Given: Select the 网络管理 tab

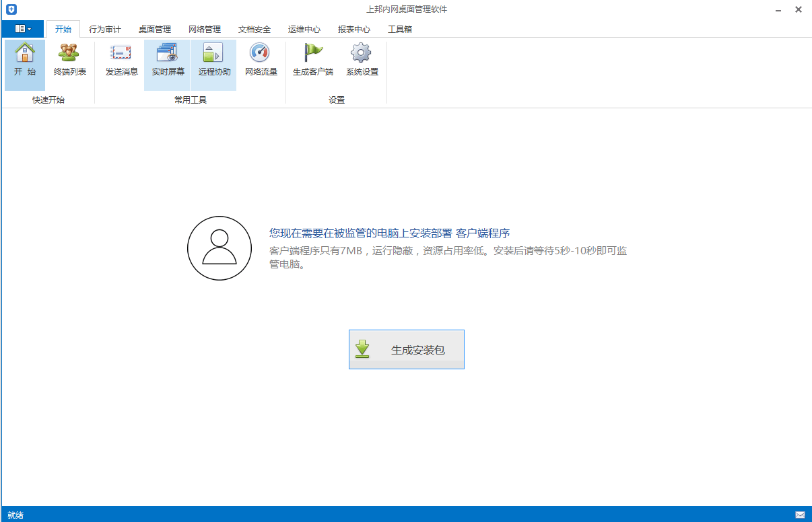Looking at the screenshot, I should click(x=205, y=30).
